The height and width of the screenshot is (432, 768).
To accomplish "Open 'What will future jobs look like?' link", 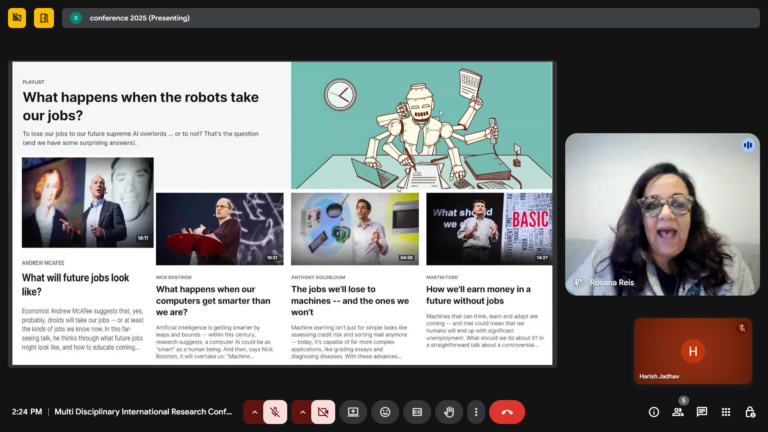I will [x=75, y=284].
